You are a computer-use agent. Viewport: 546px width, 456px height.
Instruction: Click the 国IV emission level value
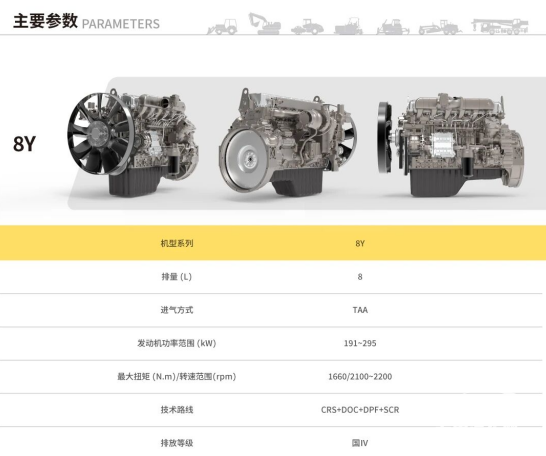[360, 443]
